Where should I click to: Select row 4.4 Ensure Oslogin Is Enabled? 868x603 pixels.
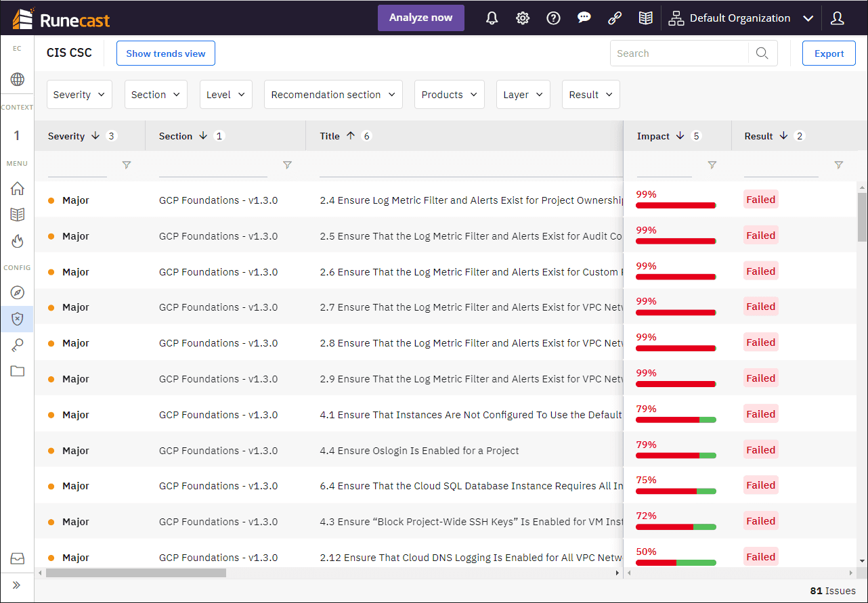point(420,451)
